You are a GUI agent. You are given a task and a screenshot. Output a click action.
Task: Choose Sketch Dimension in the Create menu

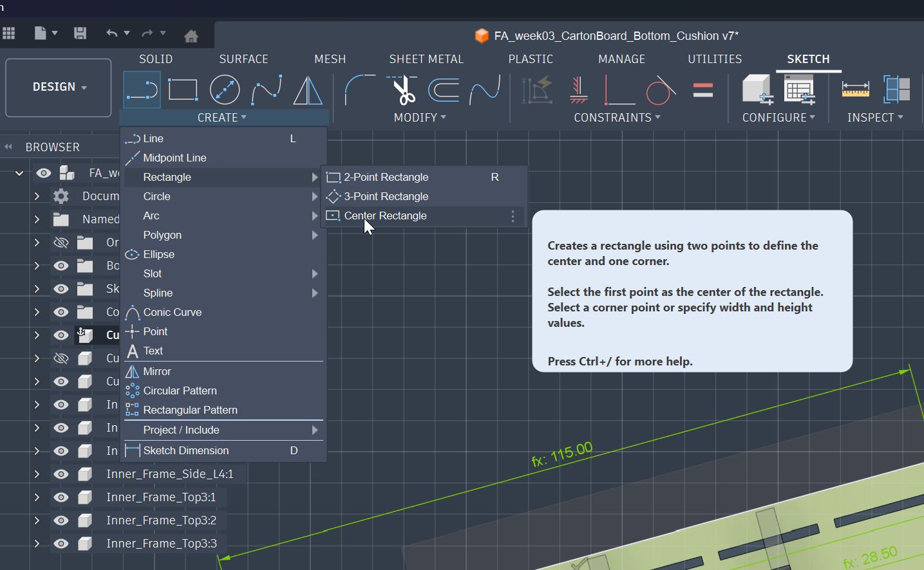[x=223, y=450]
